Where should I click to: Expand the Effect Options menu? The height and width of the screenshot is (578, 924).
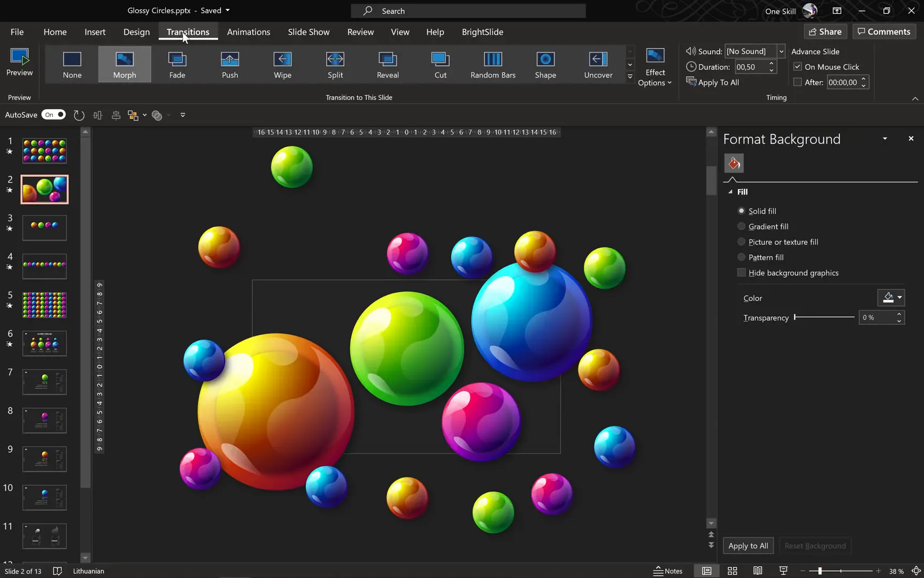click(x=654, y=67)
